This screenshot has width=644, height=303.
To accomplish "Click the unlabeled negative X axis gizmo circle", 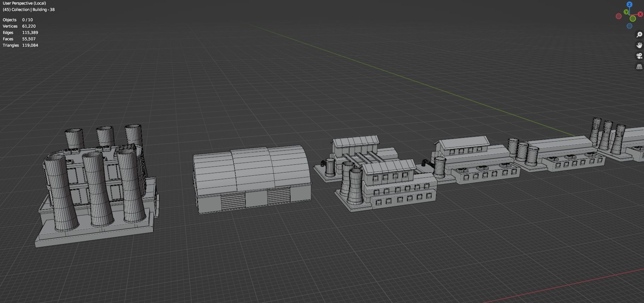I will [619, 16].
